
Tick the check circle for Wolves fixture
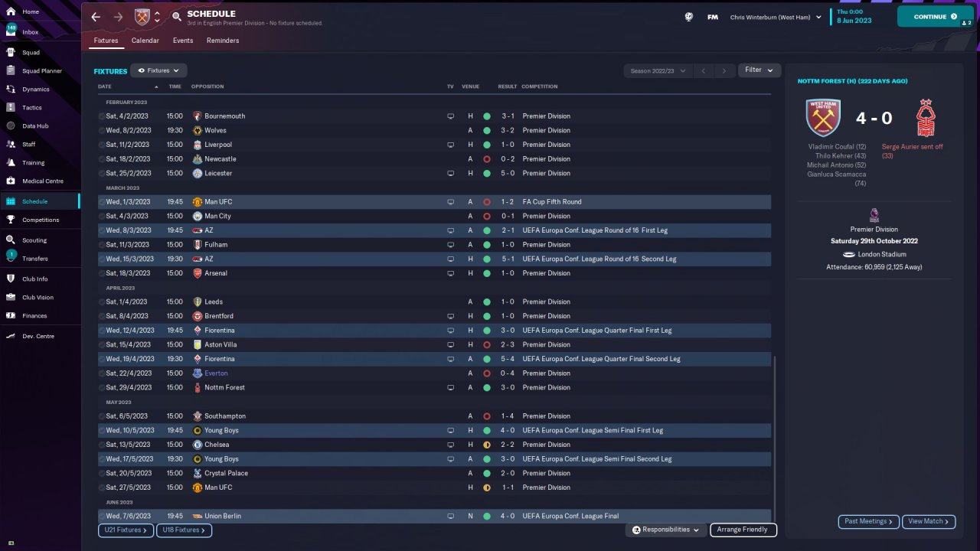click(x=102, y=131)
